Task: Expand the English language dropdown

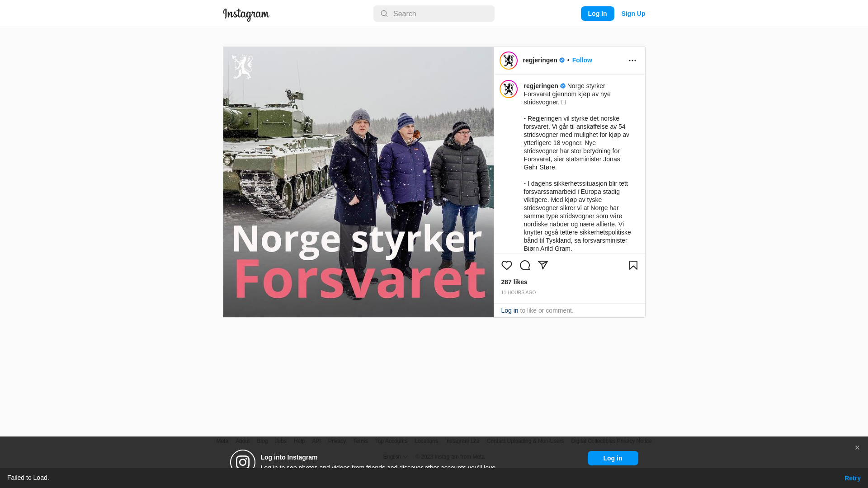Action: tap(395, 457)
